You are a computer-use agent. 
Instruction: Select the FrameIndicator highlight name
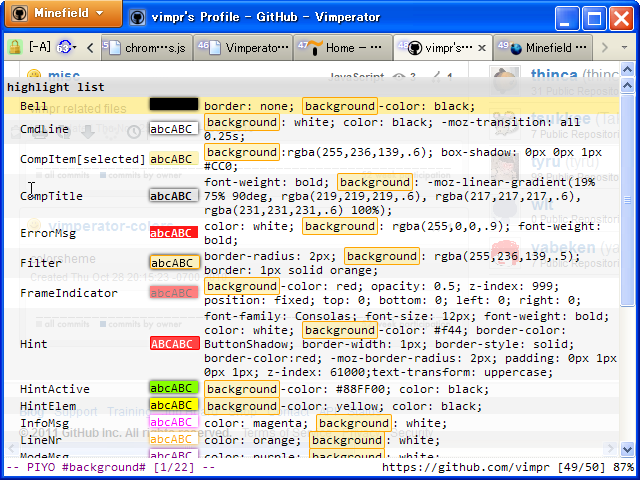69,293
